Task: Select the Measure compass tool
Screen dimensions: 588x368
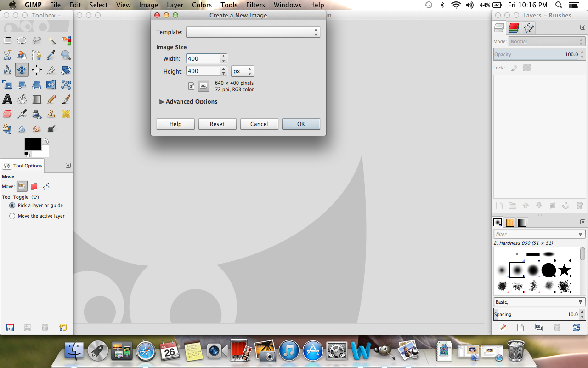Action: 7,70
